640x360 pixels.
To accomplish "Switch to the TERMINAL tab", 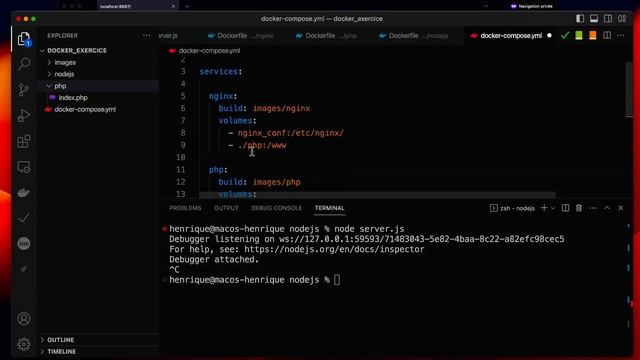I will pyautogui.click(x=329, y=208).
